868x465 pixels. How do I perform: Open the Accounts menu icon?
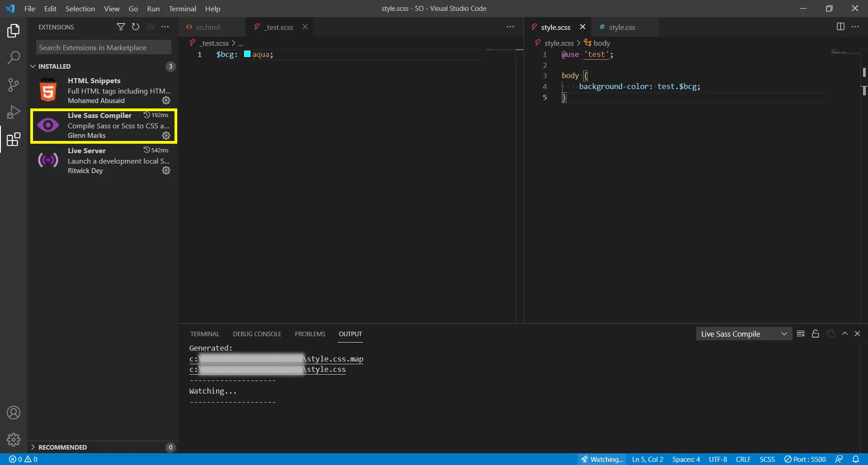pyautogui.click(x=14, y=413)
